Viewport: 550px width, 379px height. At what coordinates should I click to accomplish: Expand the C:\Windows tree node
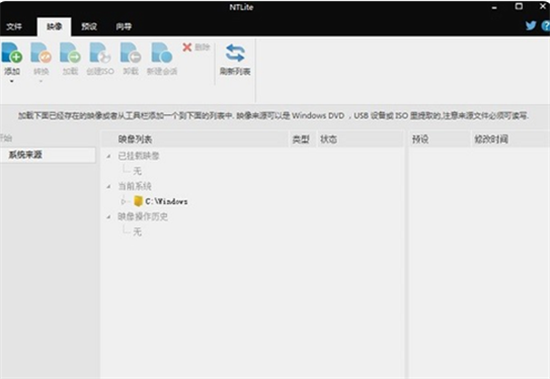click(x=123, y=201)
